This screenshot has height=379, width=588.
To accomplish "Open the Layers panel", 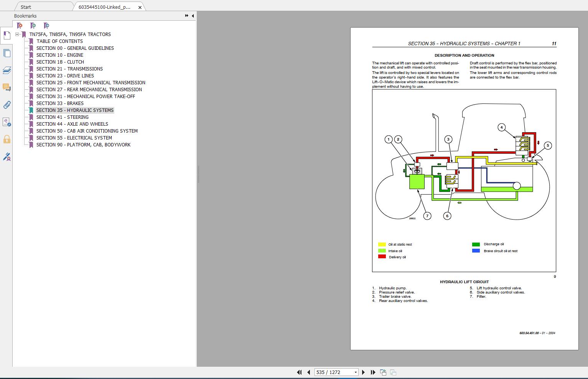I will pos(7,70).
